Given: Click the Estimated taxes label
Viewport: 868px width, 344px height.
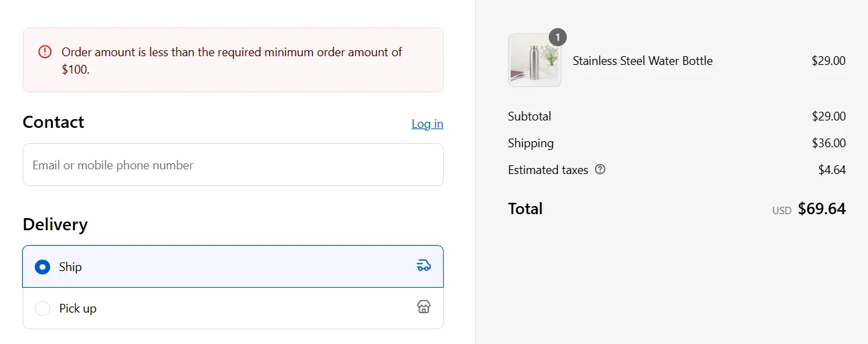Looking at the screenshot, I should click(547, 170).
